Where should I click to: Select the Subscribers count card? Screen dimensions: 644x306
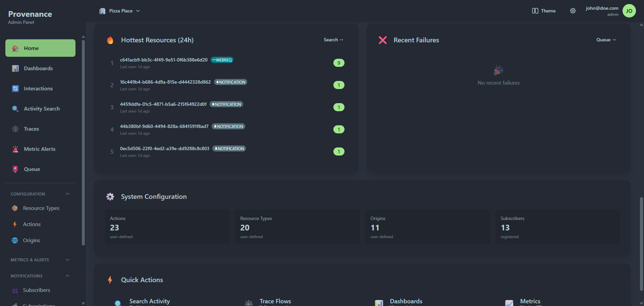(x=557, y=227)
